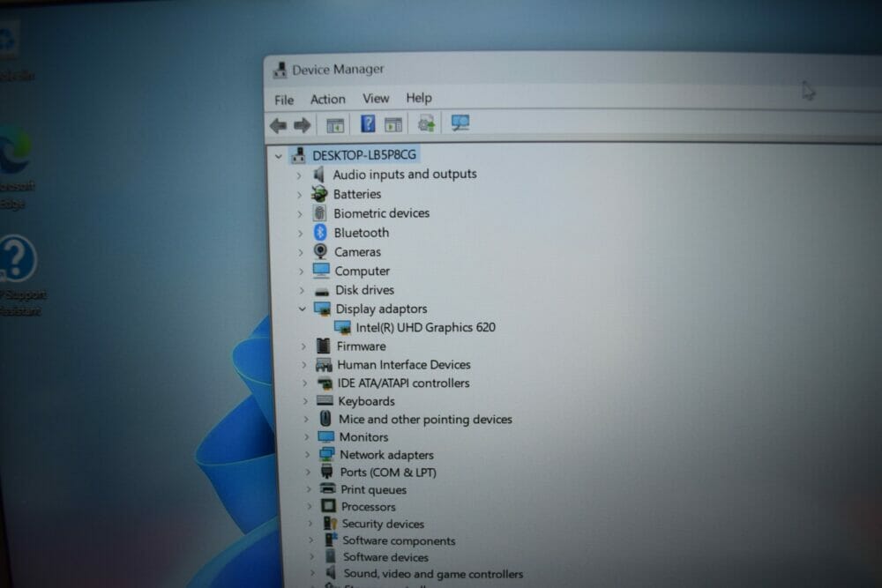Screen dimensions: 882x588
Task: Click the screen icon beside Monitors
Action: coord(326,436)
